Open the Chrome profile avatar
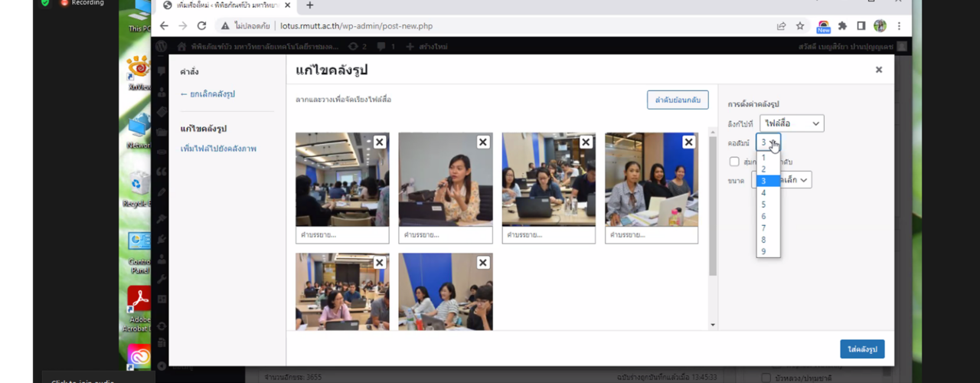 (880, 25)
